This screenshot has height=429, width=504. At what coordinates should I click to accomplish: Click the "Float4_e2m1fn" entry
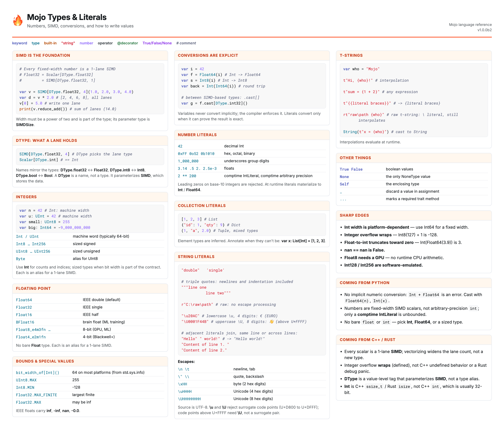(x=31, y=337)
